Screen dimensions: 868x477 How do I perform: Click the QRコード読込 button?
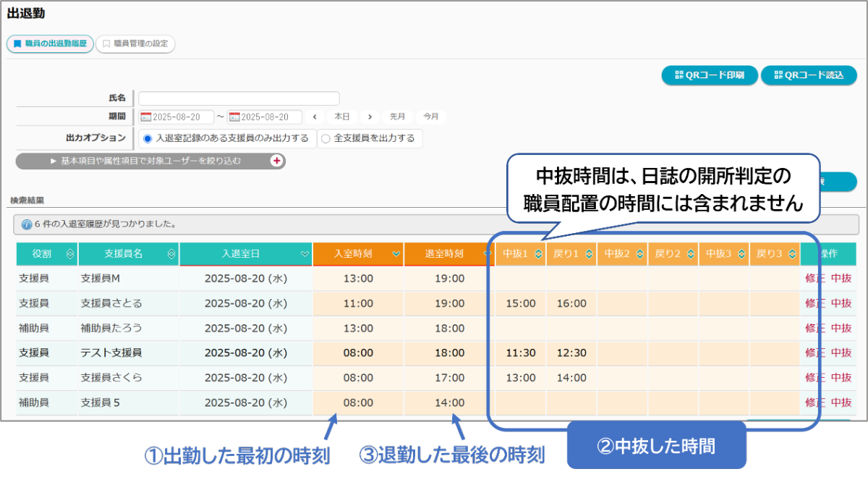point(808,75)
